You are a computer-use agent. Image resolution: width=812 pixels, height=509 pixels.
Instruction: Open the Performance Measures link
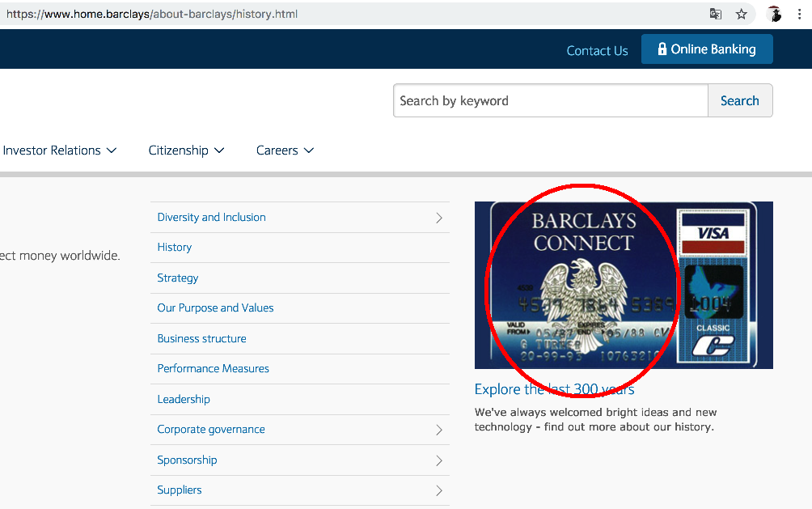point(214,368)
